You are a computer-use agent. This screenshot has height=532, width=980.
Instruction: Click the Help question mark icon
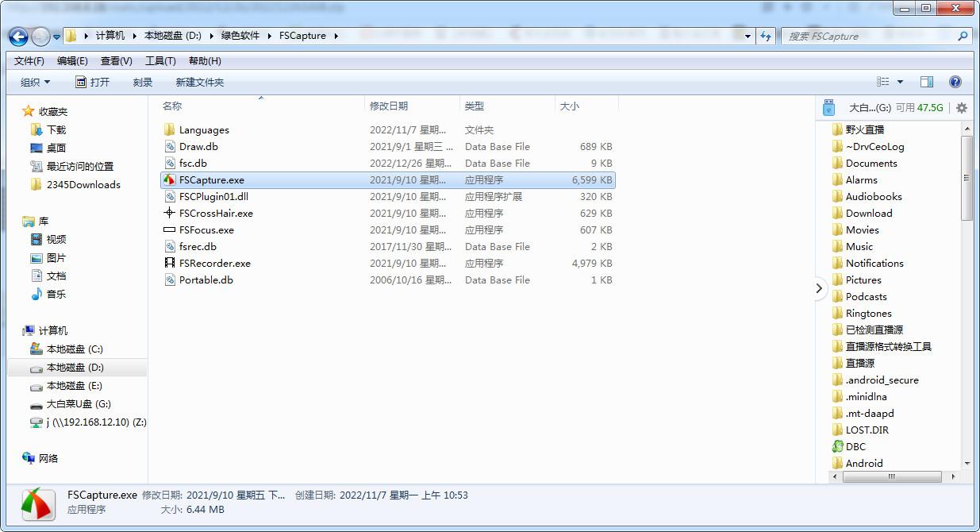pos(955,82)
